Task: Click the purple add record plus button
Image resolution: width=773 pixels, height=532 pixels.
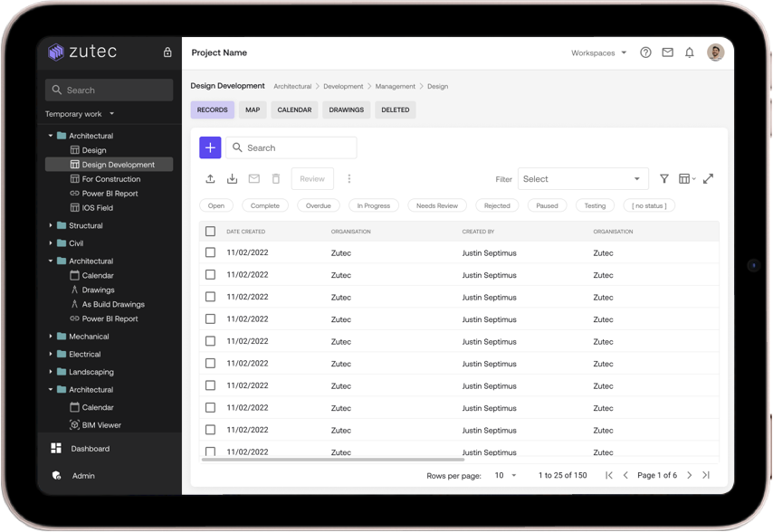Action: click(210, 147)
